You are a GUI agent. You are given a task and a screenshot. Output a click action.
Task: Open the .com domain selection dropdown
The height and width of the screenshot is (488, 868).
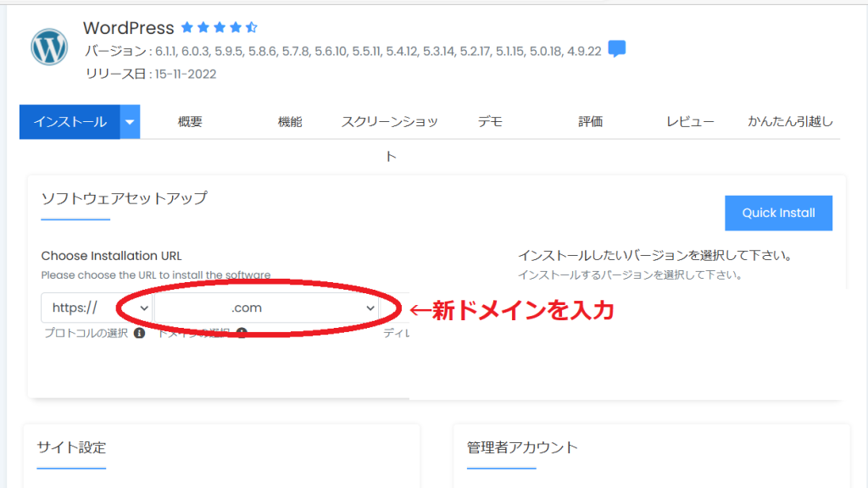(266, 308)
